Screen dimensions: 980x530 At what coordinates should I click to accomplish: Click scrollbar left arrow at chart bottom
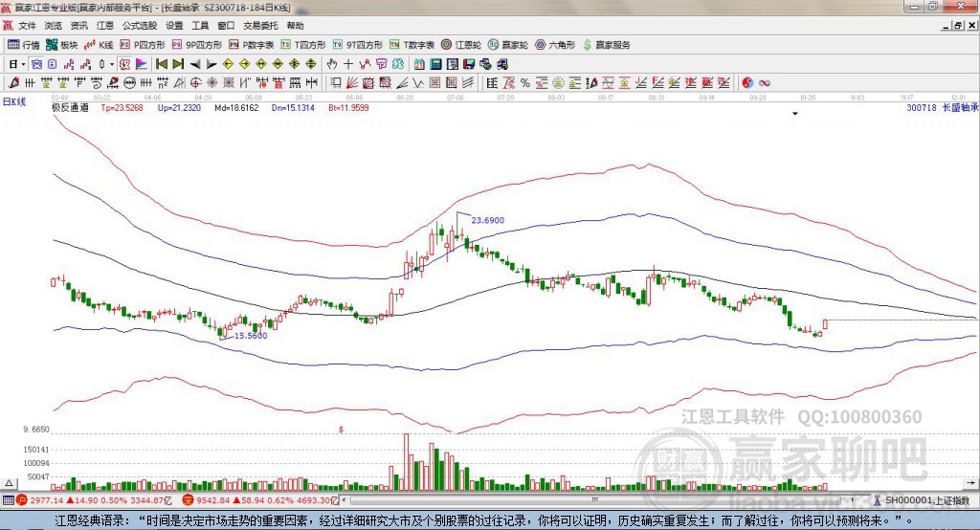[x=345, y=500]
